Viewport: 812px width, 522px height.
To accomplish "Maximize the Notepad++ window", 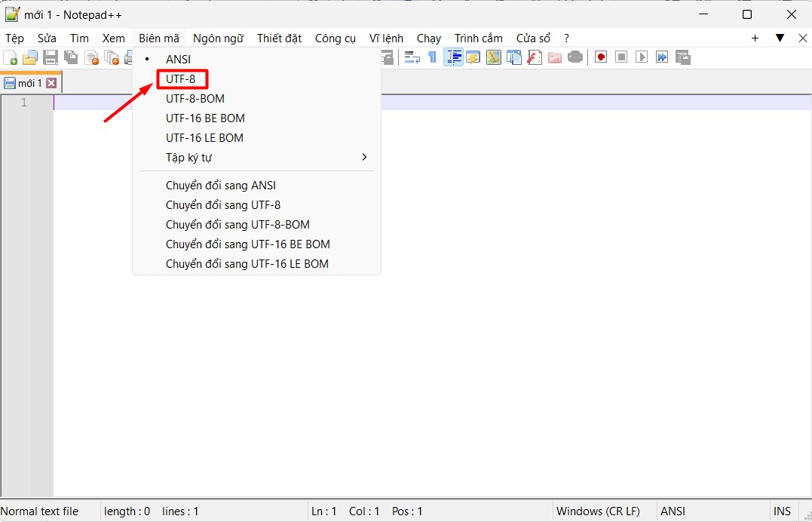I will 746,14.
